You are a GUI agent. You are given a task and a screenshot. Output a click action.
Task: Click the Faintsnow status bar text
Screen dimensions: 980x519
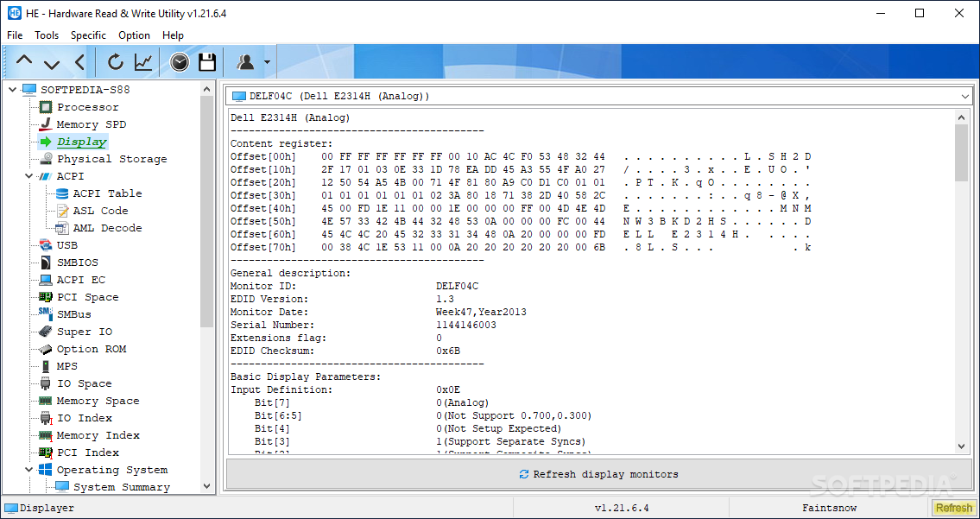point(830,508)
